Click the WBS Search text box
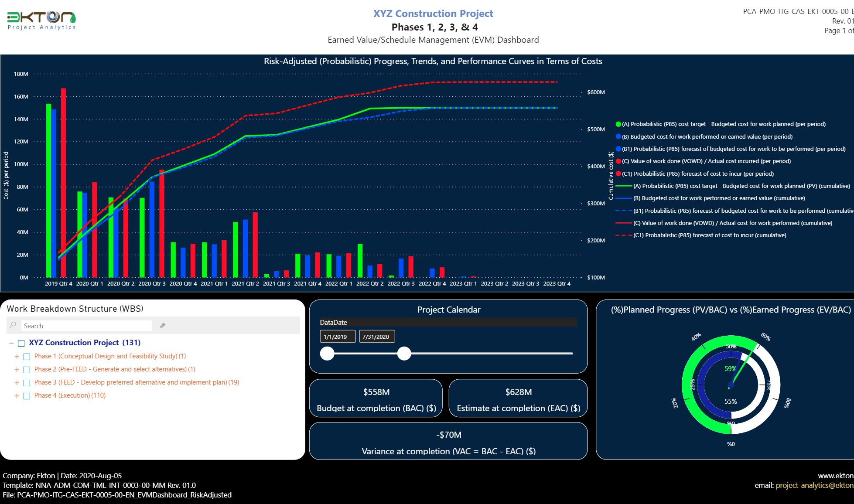The image size is (854, 504). point(86,326)
